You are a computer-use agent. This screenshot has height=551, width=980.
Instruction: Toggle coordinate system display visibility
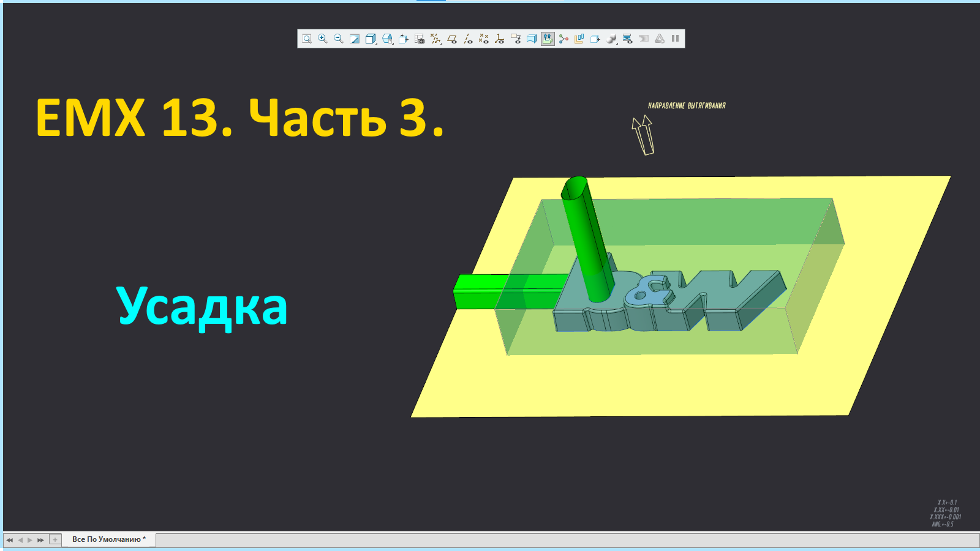498,38
